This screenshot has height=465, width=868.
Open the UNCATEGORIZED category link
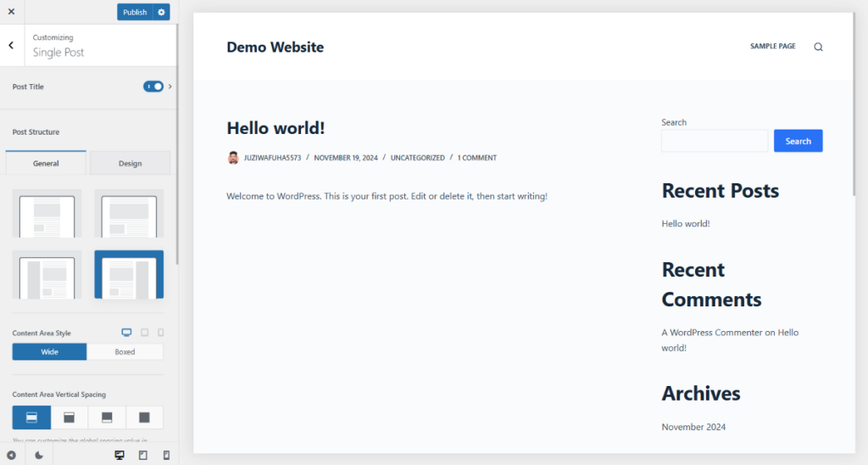[418, 158]
